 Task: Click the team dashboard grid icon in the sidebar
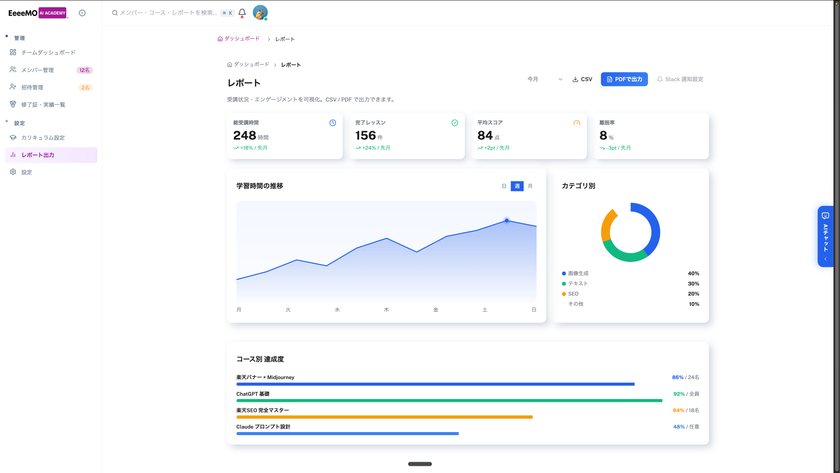click(13, 52)
